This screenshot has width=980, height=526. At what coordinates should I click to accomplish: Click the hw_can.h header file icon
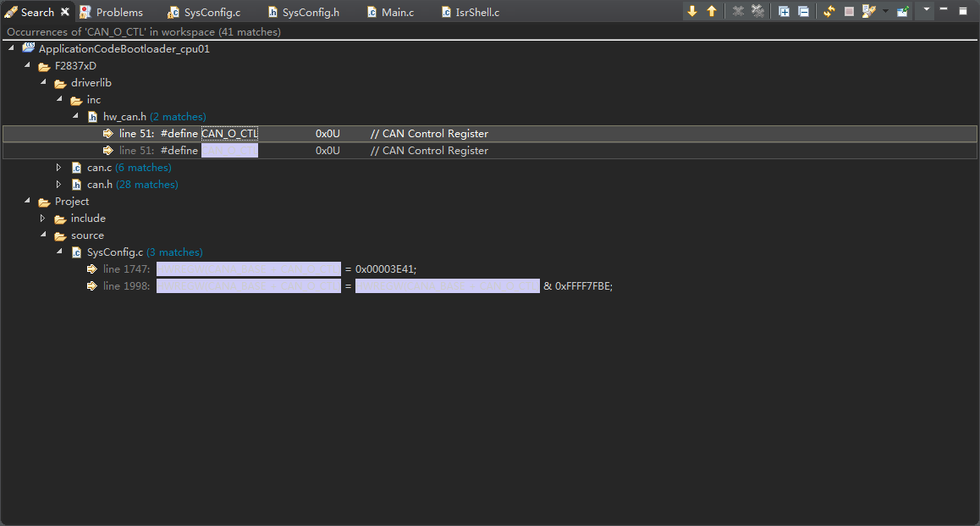(x=92, y=116)
